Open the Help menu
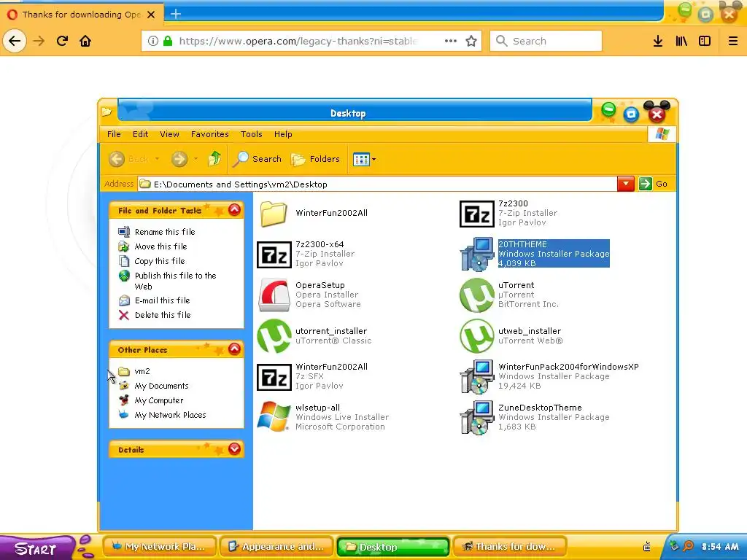Screen dimensions: 747x560 coord(283,134)
